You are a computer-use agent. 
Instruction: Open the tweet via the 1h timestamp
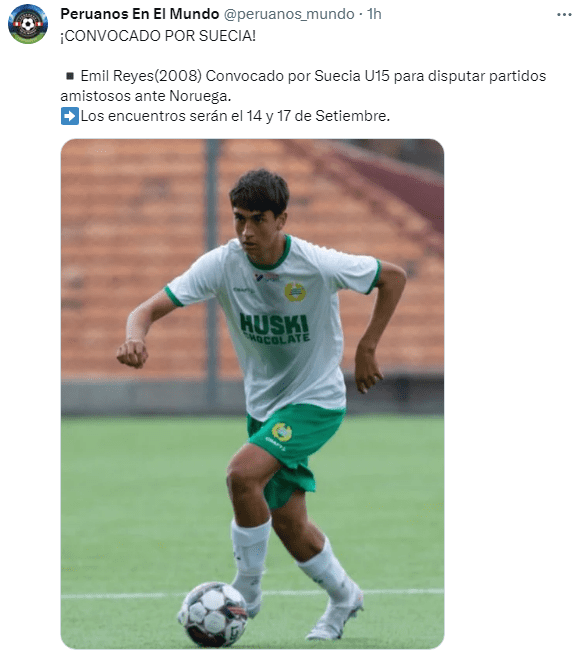tap(374, 14)
